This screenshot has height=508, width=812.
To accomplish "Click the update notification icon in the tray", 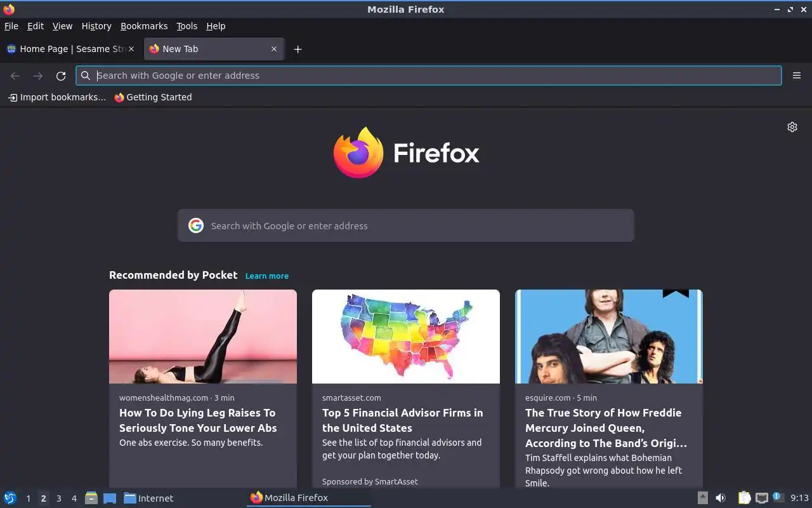I will point(778,497).
